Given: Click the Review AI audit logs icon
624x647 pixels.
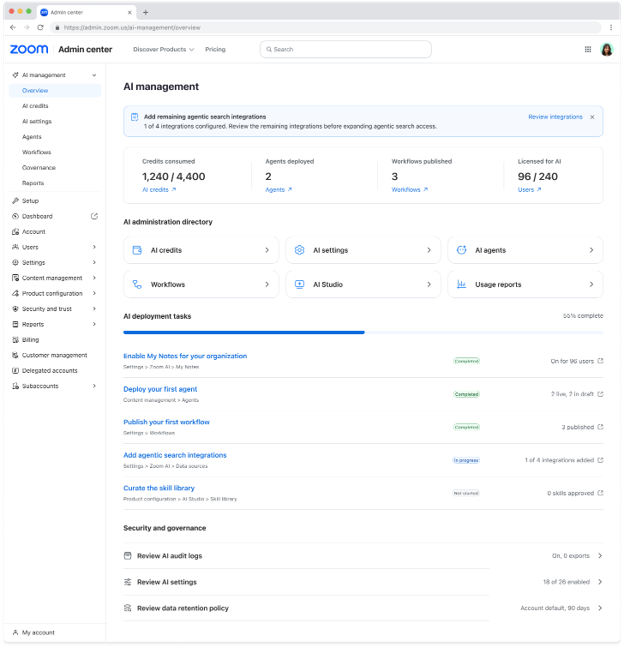Looking at the screenshot, I should click(128, 556).
